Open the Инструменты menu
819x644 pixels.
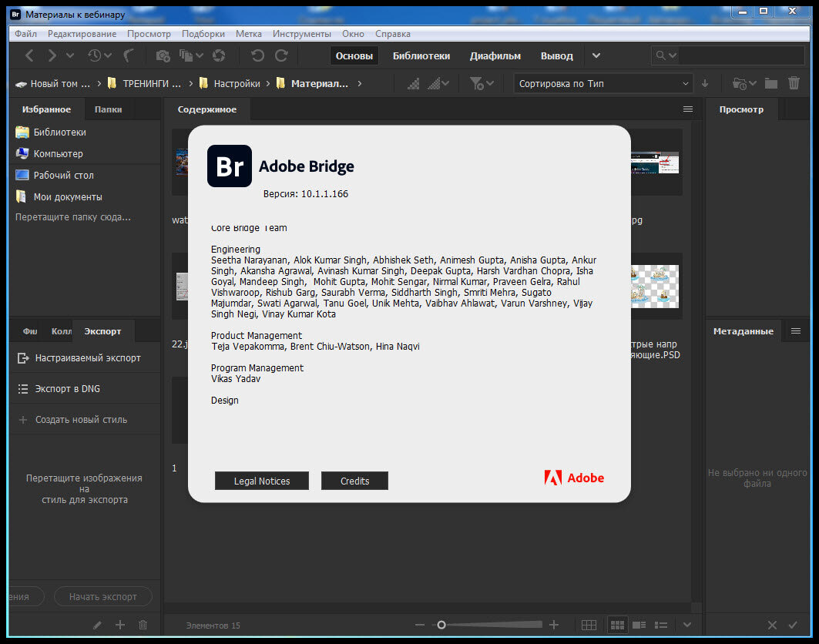click(x=302, y=34)
